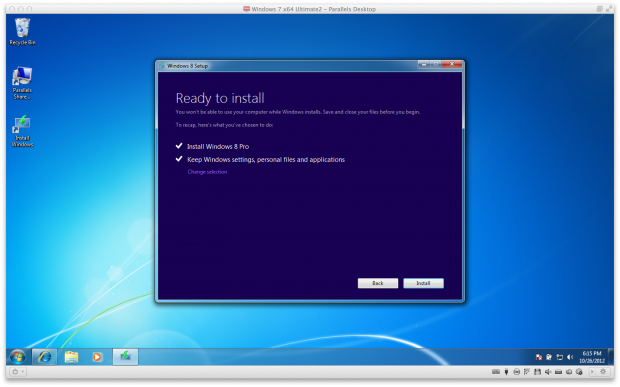Click the Parallels power button
Image resolution: width=620 pixels, height=387 pixels.
15,372
